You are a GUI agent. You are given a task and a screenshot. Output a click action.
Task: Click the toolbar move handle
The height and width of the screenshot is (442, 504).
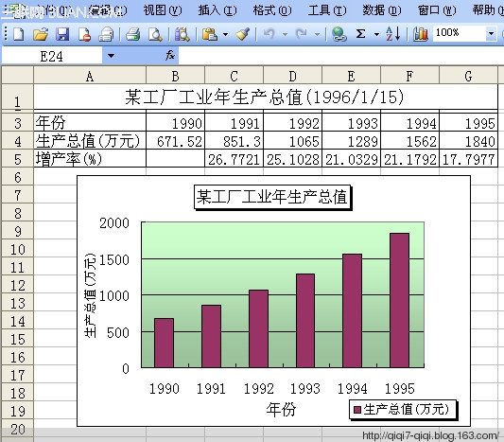coord(6,34)
